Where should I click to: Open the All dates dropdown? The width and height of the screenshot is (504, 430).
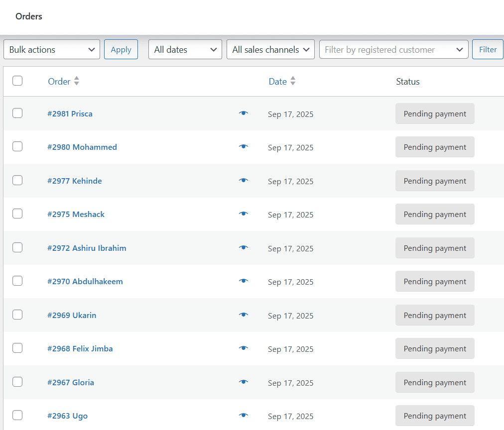point(185,50)
